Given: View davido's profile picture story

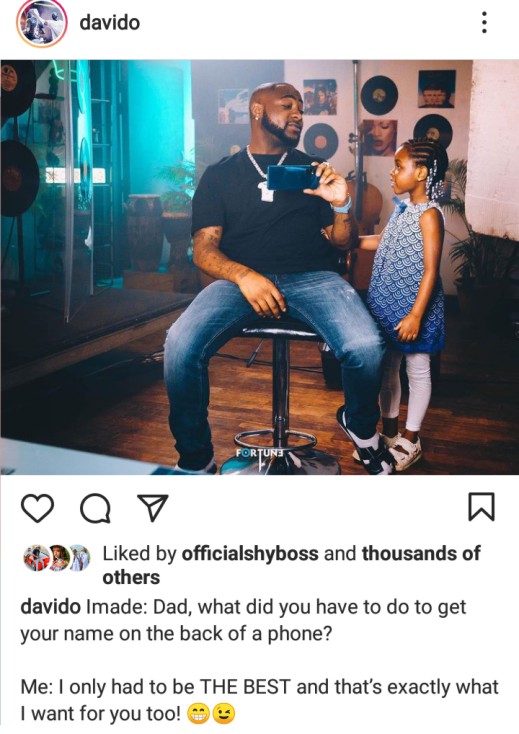Looking at the screenshot, I should tap(42, 23).
